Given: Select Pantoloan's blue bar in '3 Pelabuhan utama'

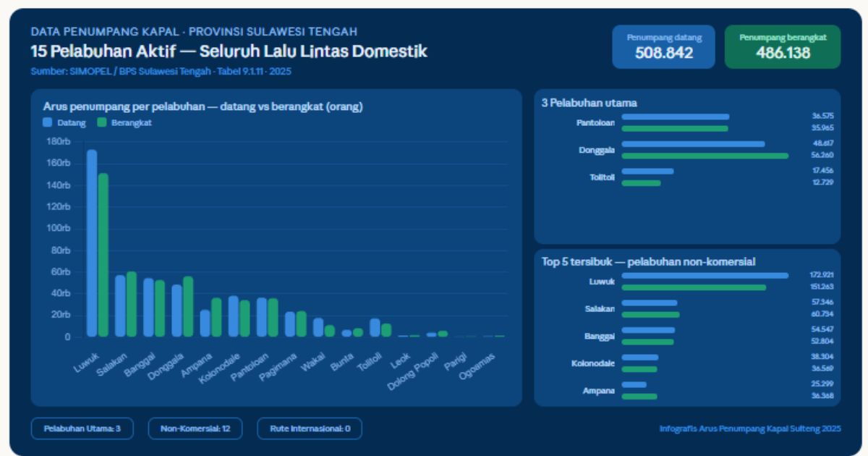Looking at the screenshot, I should coord(676,116).
